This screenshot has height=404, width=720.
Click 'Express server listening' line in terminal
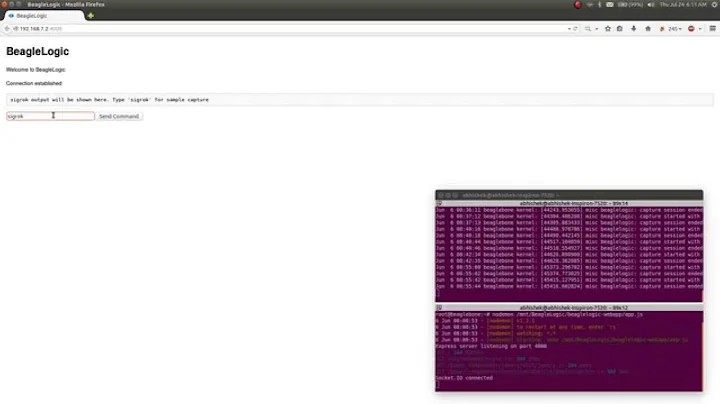[491, 346]
